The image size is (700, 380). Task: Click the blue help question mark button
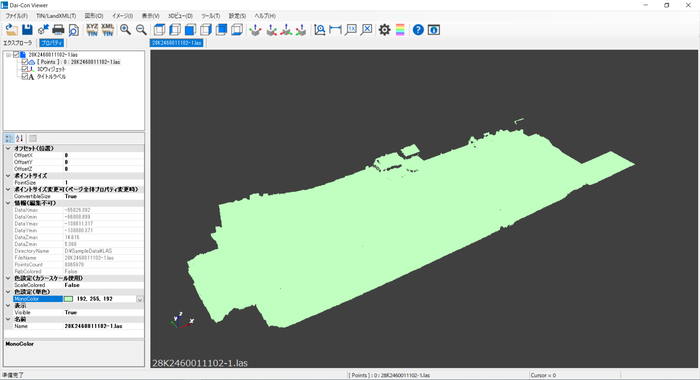click(x=418, y=30)
